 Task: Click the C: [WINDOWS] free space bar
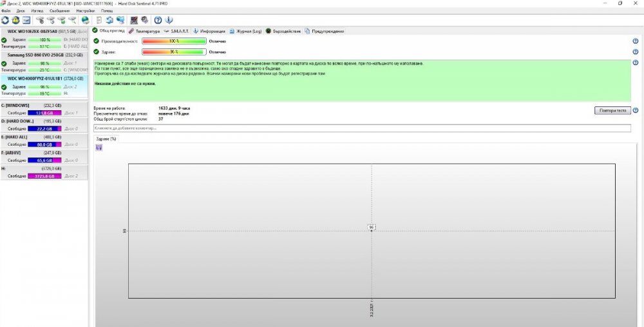coord(44,112)
